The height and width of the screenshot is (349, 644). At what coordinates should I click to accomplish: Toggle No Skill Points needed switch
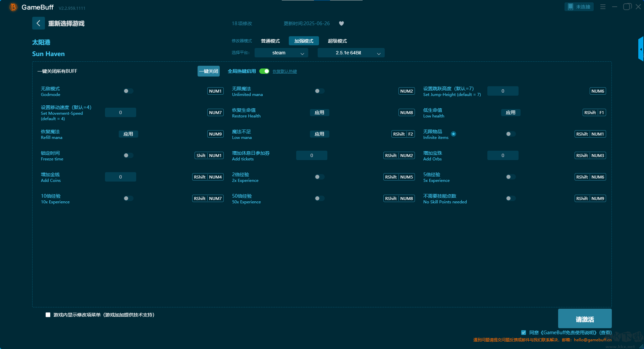pyautogui.click(x=511, y=198)
